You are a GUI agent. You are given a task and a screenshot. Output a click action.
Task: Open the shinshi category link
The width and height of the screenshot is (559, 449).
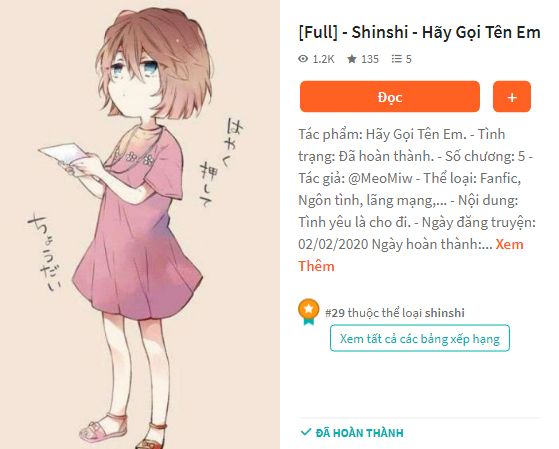(445, 313)
